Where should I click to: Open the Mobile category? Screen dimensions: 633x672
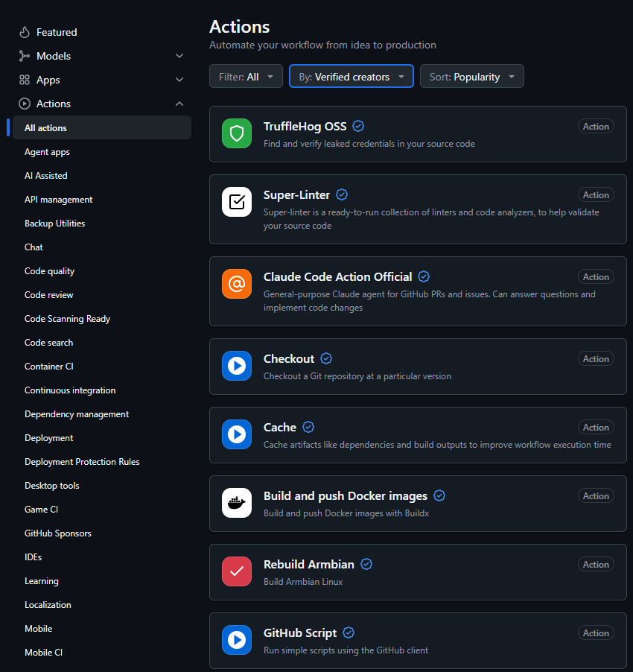(x=39, y=629)
